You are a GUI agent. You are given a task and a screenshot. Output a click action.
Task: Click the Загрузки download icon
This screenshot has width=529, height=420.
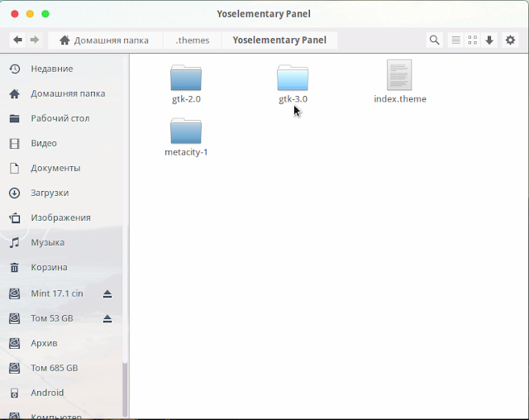point(15,193)
